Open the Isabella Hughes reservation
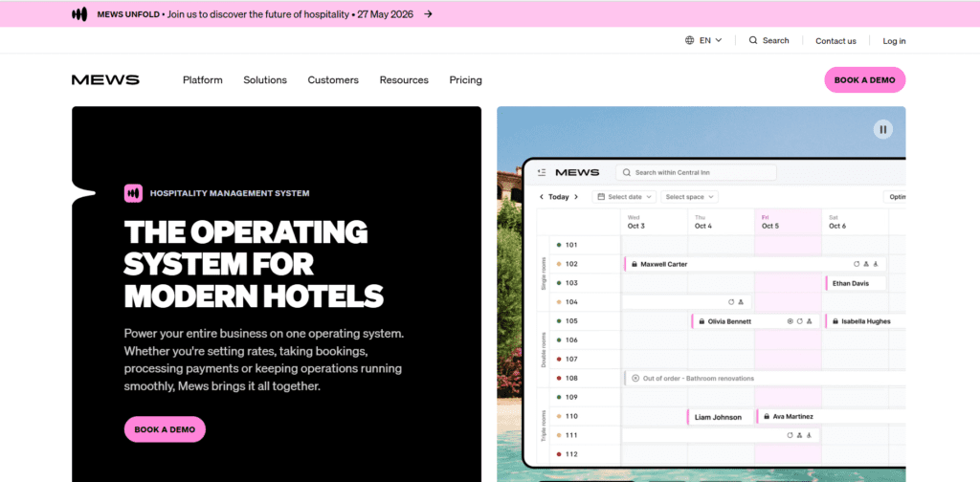 click(x=865, y=321)
